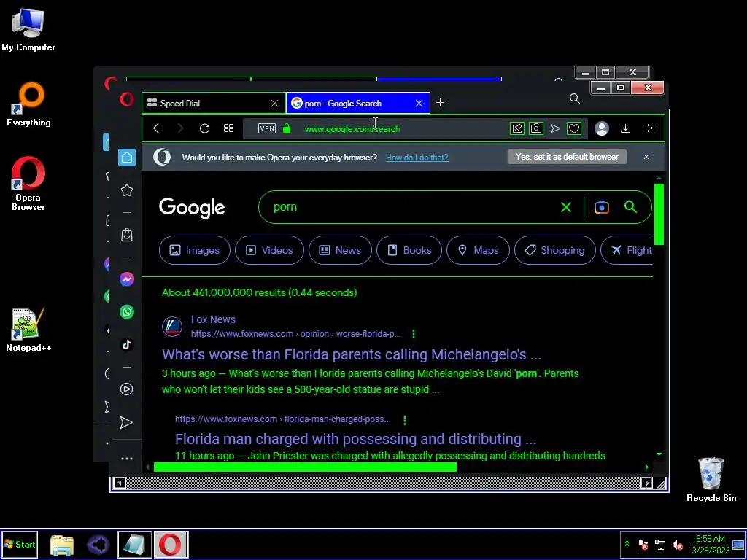
Task: Open the Opera Browser desktop shortcut
Action: (28, 183)
